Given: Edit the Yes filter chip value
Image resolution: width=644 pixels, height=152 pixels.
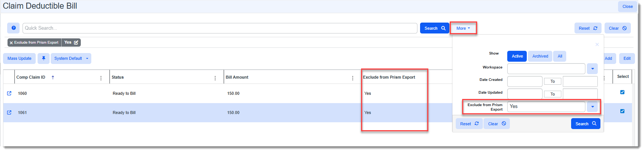Looking at the screenshot, I should 76,43.
